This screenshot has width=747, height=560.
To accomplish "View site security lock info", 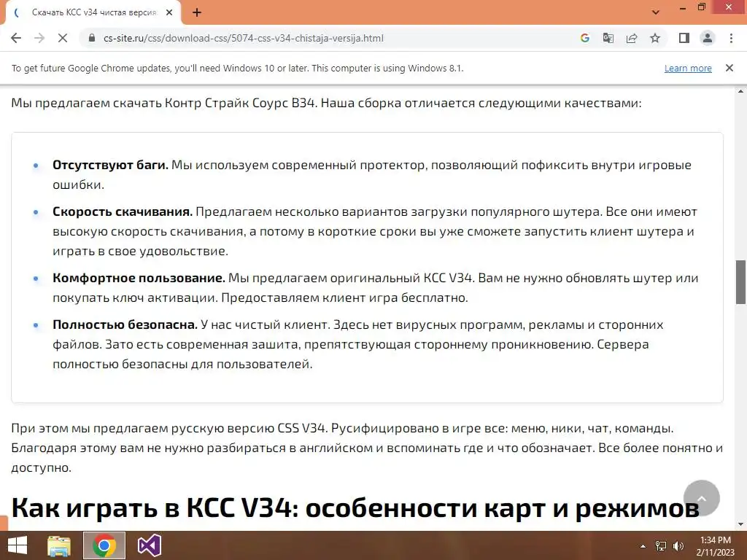I will click(92, 38).
